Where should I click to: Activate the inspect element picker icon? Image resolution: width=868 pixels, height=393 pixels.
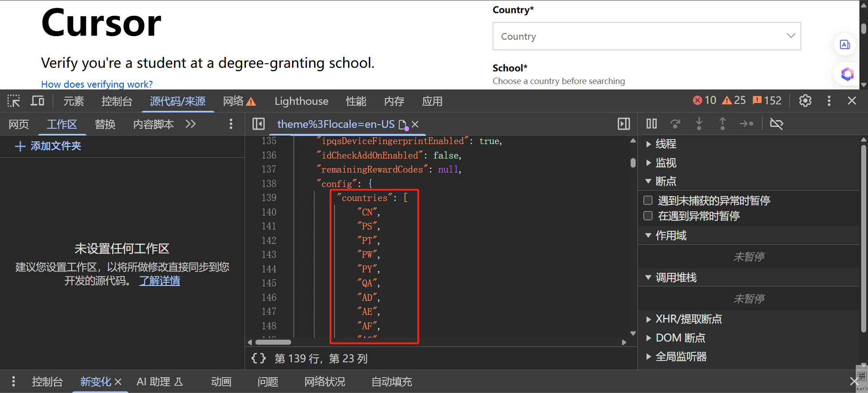click(x=14, y=101)
